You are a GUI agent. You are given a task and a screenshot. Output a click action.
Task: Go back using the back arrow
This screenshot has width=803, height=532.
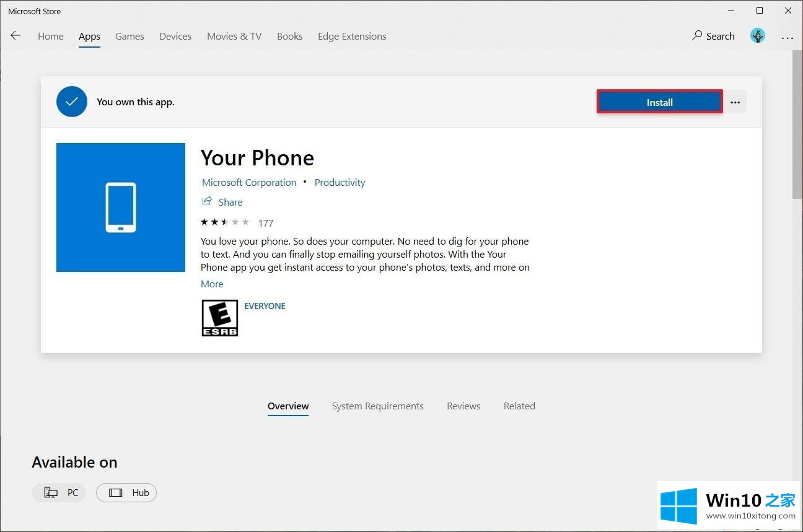(x=15, y=36)
